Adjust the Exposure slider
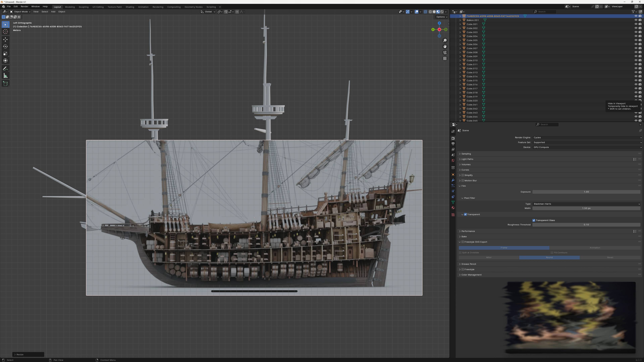The image size is (644, 362). point(586,192)
